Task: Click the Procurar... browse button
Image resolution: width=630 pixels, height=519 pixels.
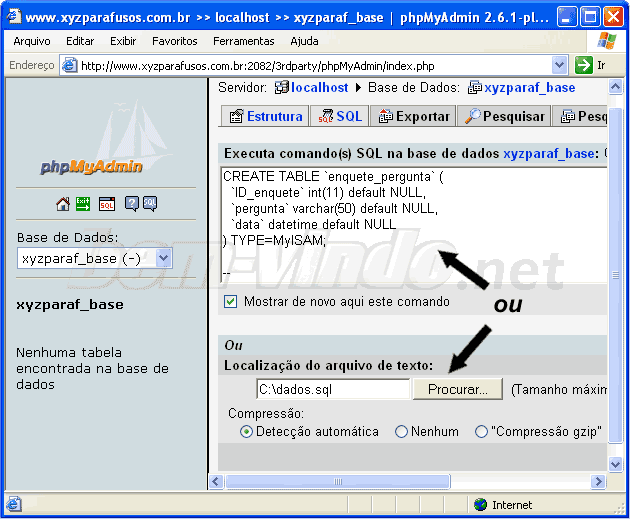Action: click(x=458, y=389)
